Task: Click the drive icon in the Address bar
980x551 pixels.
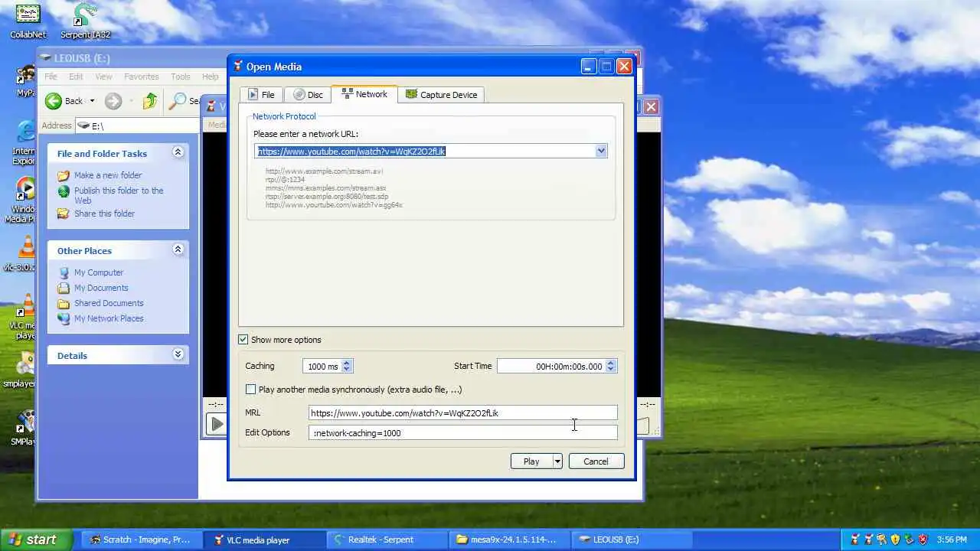Action: pos(83,126)
